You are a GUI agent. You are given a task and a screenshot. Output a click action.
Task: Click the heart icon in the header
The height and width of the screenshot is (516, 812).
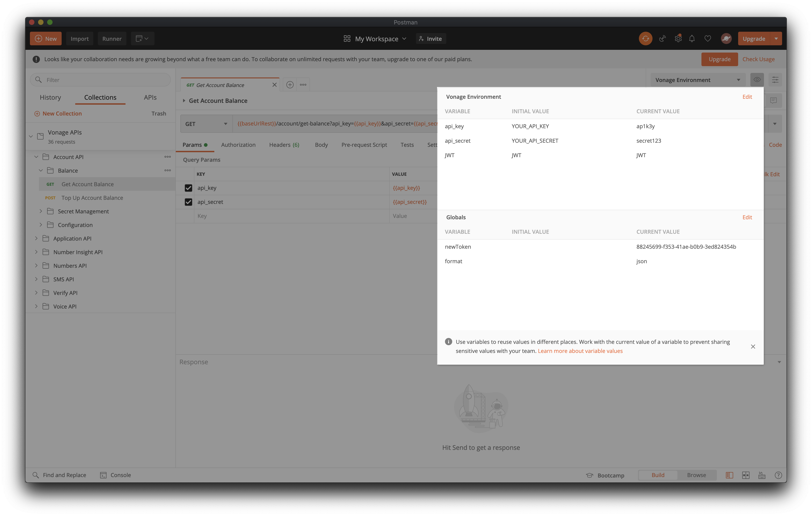[x=708, y=39]
